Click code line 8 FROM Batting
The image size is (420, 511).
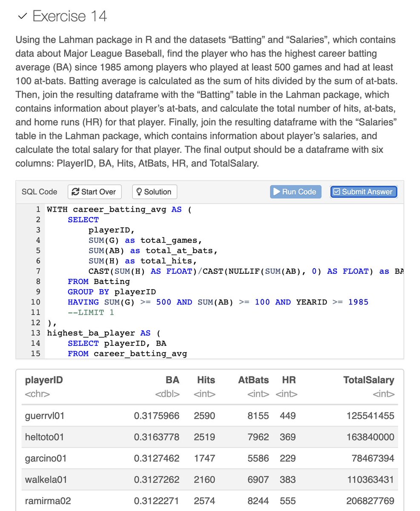pyautogui.click(x=99, y=281)
